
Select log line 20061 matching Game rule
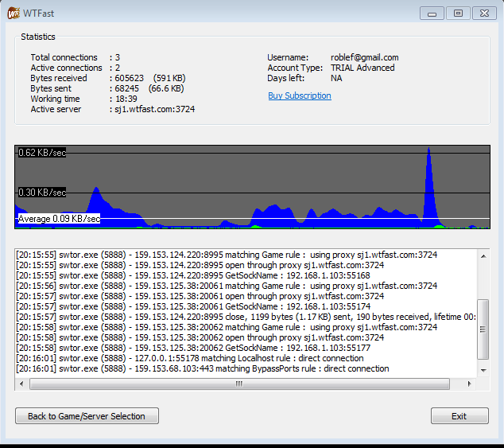[227, 286]
